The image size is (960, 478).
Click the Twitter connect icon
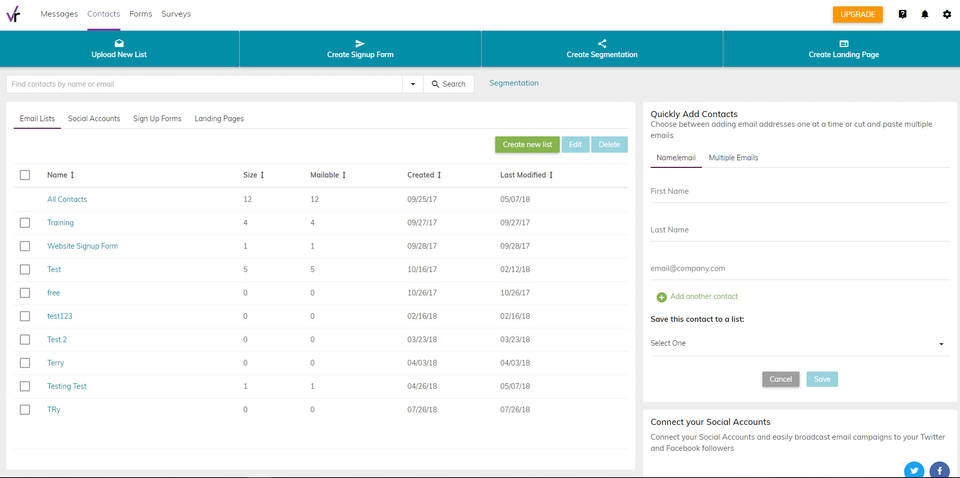914,470
